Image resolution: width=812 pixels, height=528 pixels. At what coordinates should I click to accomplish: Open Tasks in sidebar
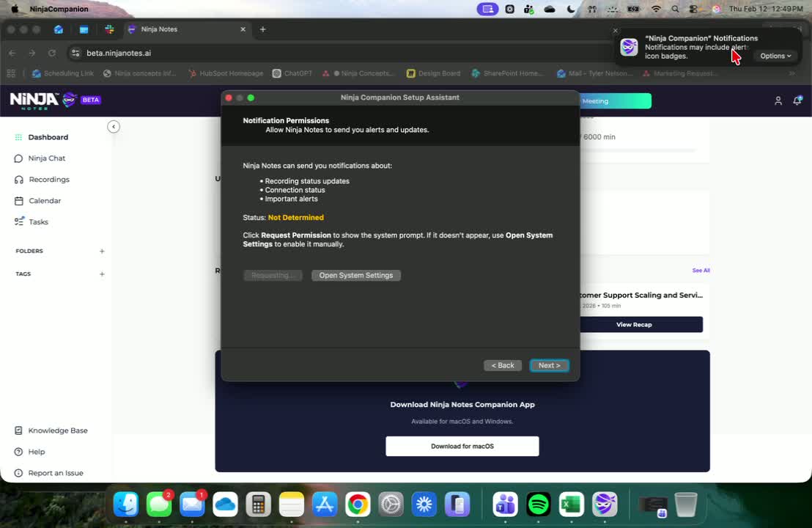point(38,221)
